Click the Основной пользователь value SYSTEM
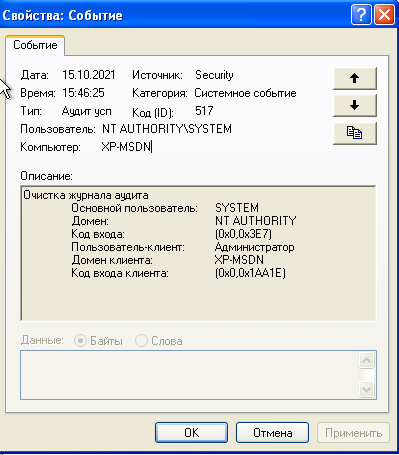This screenshot has height=455, width=399. 237,208
